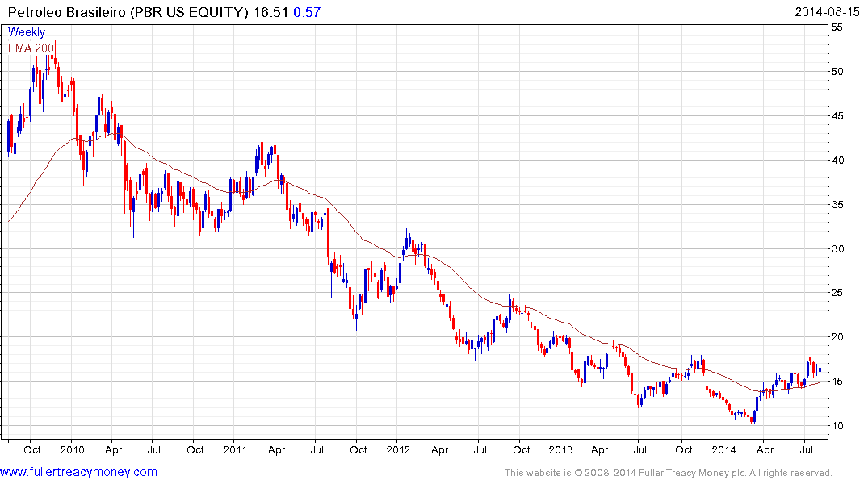
Task: Click the Petroleo Brasileiro (PBR US EQUITY) title
Action: coord(128,12)
